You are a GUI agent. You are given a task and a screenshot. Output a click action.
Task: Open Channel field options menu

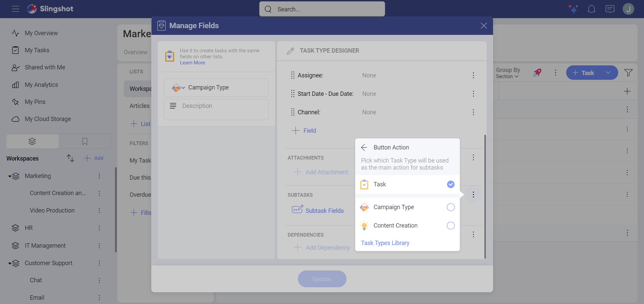(x=473, y=112)
